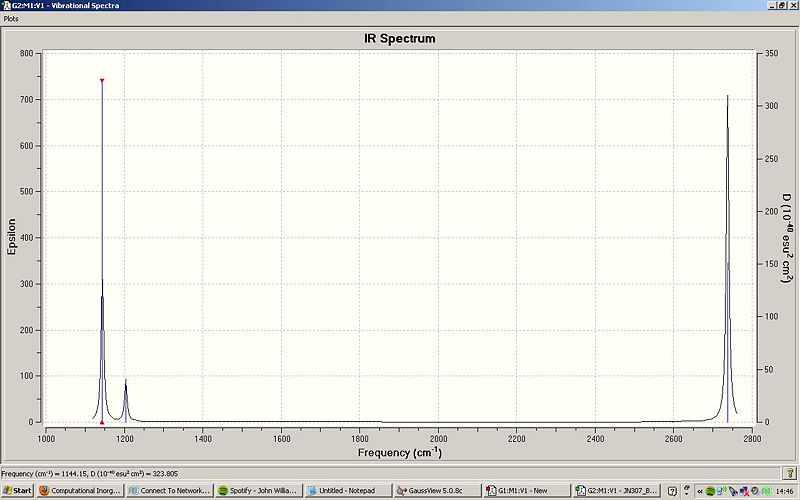Screen dimensions: 800x500
Task: Click the red peak marker at 1144 cm-1
Action: tap(102, 81)
